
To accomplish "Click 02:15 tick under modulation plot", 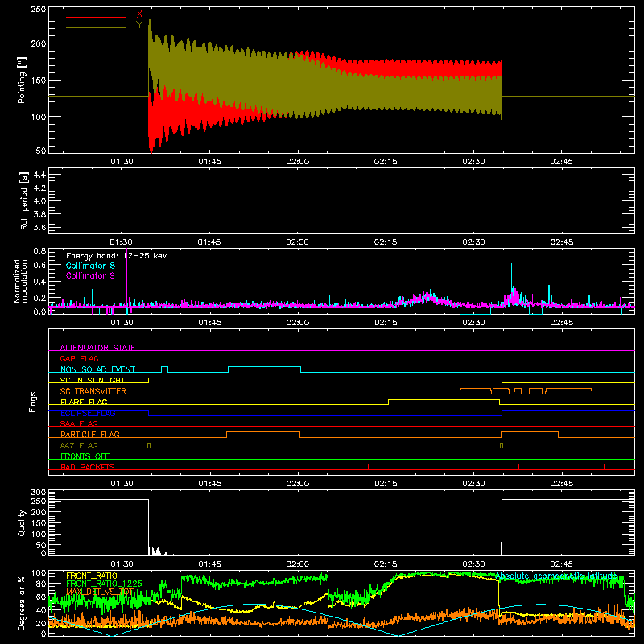I will (386, 323).
